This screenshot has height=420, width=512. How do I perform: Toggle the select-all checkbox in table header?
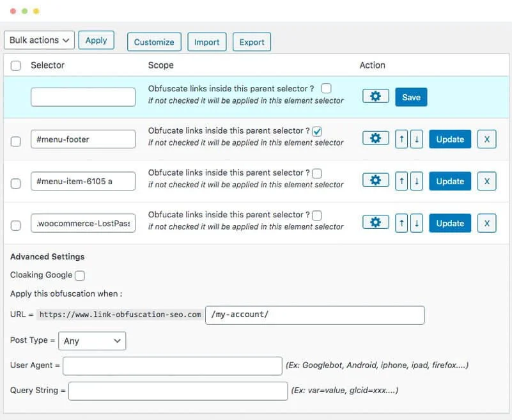(x=16, y=65)
